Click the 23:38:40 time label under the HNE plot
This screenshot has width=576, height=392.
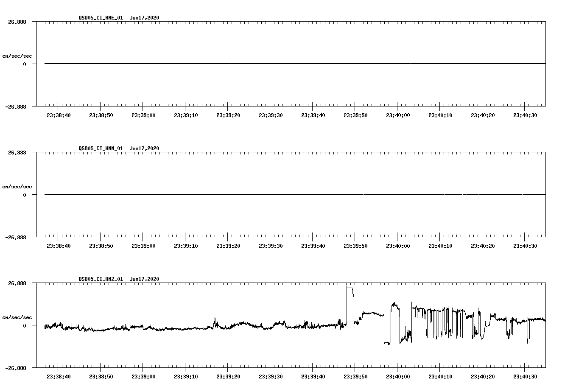(59, 115)
